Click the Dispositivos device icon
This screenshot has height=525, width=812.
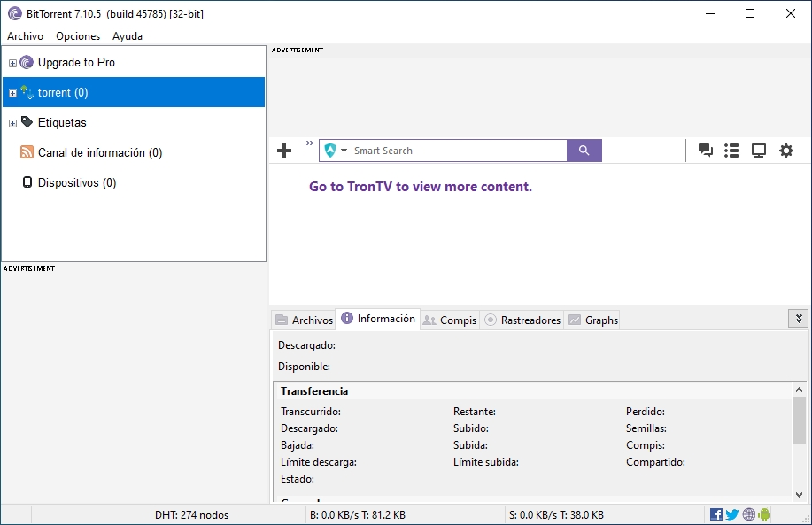tap(27, 182)
